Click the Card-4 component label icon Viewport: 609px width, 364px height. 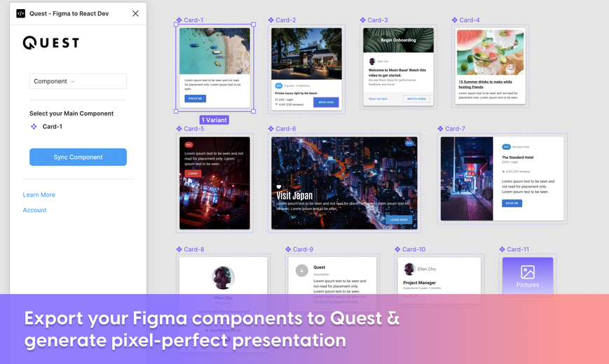tap(454, 20)
